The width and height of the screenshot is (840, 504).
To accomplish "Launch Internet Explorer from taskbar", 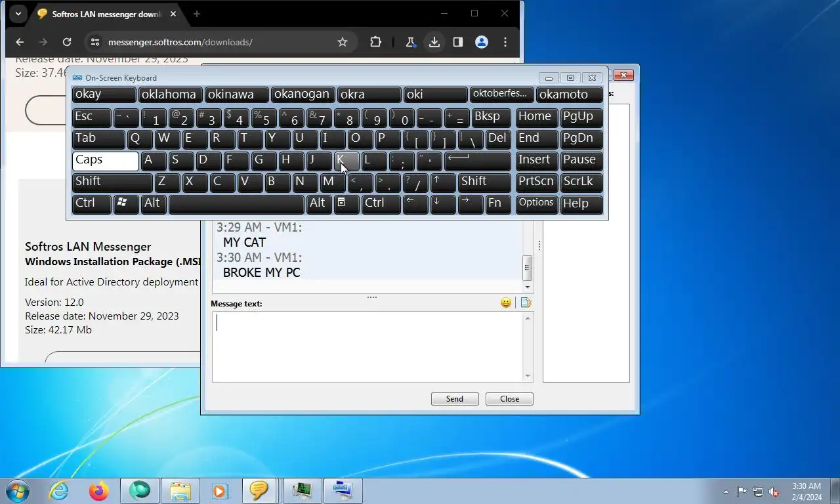I will 59,491.
